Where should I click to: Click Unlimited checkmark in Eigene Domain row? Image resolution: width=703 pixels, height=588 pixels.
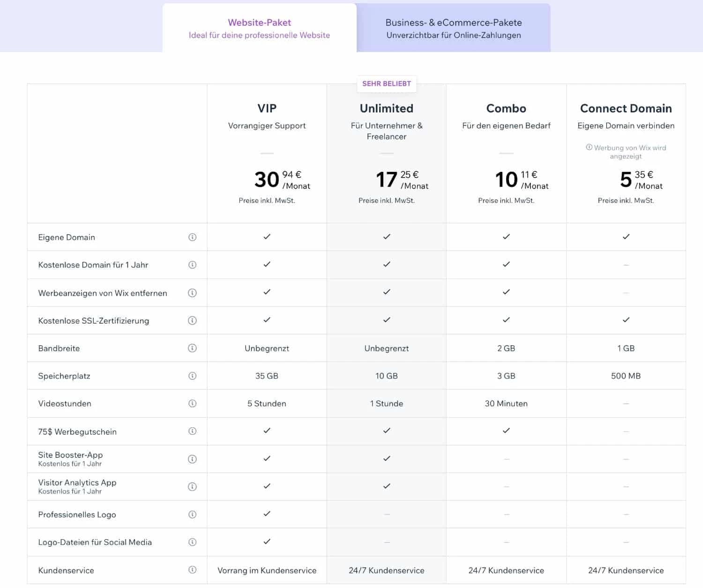[x=386, y=237]
